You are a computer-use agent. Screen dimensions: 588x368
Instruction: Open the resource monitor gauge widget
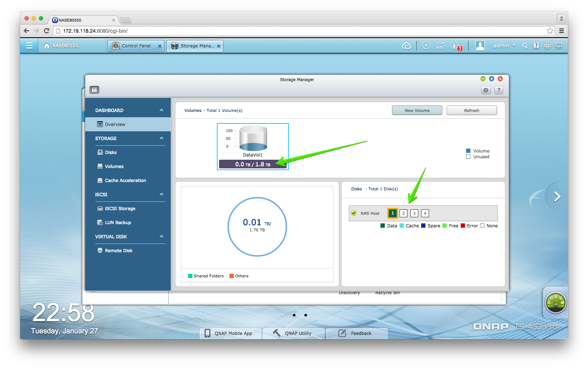point(556,303)
